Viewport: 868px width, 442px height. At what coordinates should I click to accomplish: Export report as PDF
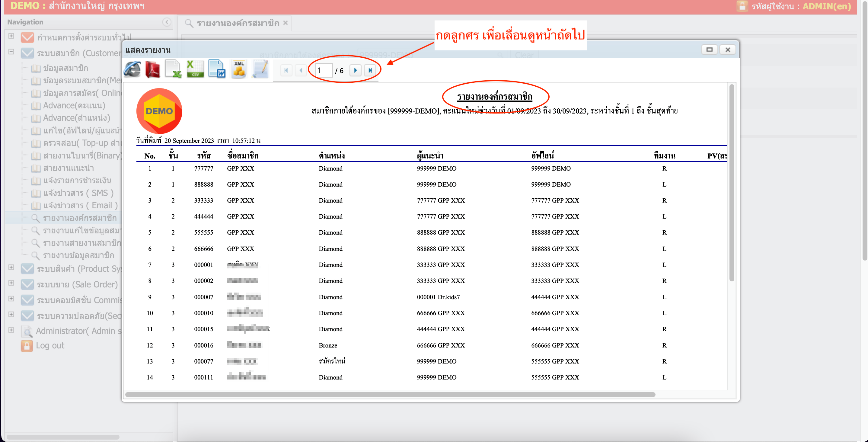pos(153,69)
